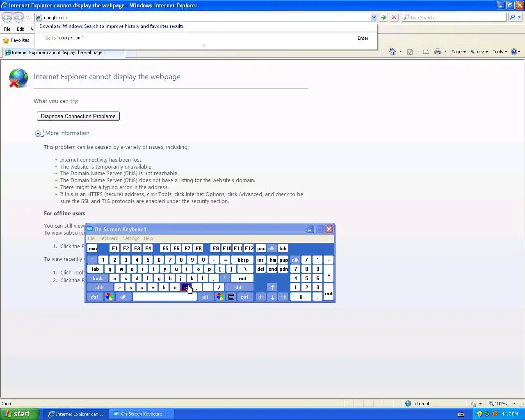Click right Windows logo key on keyboard
Viewport: 525px width, 420px height.
coord(220,297)
